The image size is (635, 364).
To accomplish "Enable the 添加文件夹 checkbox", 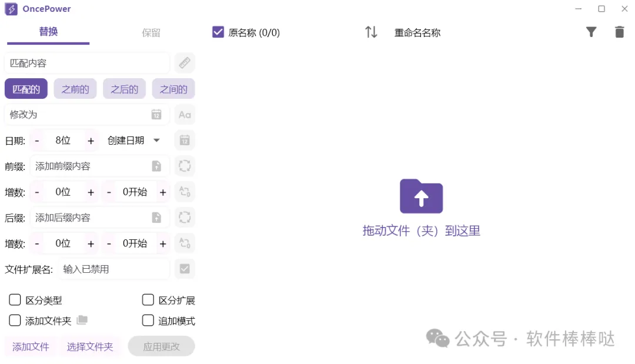I will click(15, 320).
